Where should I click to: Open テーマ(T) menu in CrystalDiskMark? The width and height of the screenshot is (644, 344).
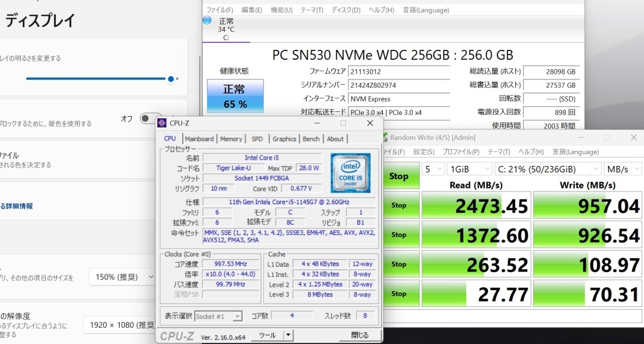499,152
